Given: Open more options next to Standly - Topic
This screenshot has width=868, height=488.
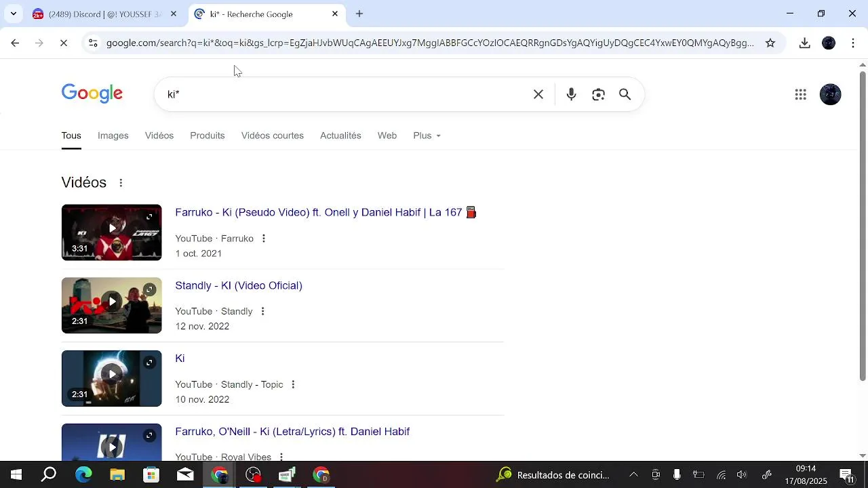Looking at the screenshot, I should tap(293, 385).
